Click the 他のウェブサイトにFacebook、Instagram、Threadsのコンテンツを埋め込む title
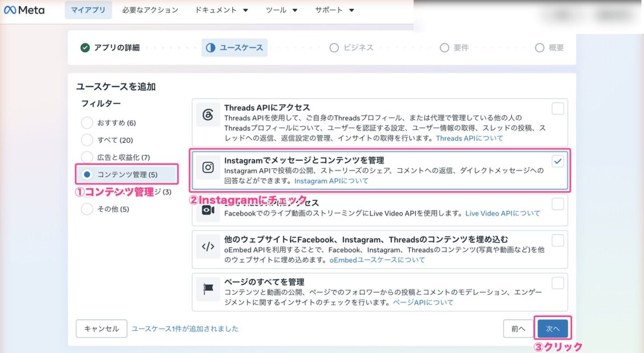This screenshot has height=353, width=644. (366, 239)
